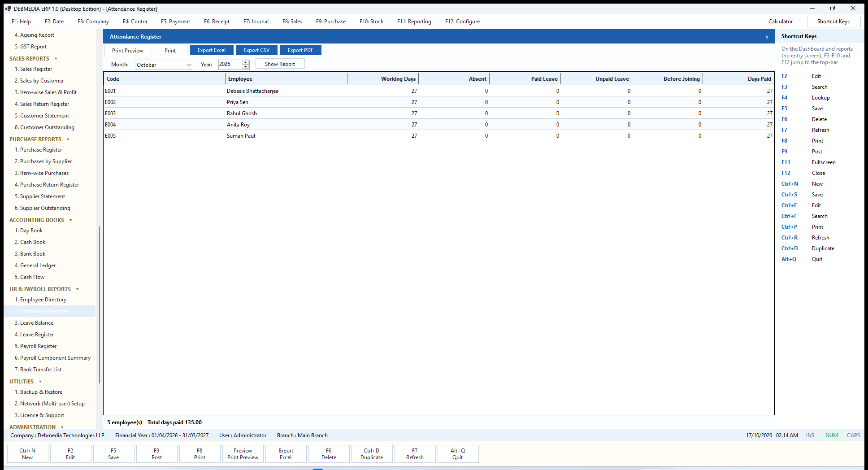Viewport: 868px width, 470px height.
Task: Click the Export Excel blue button
Action: (x=212, y=50)
